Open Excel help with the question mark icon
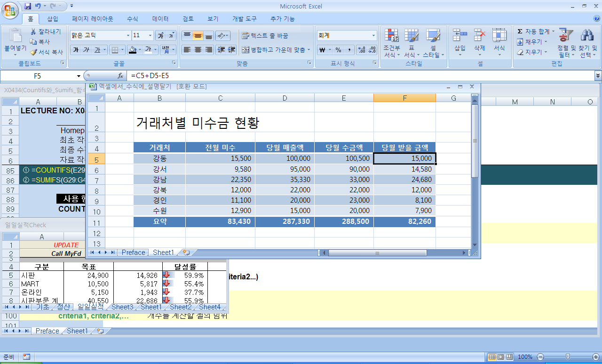Screen dimensions: 602x364 pyautogui.click(x=597, y=19)
